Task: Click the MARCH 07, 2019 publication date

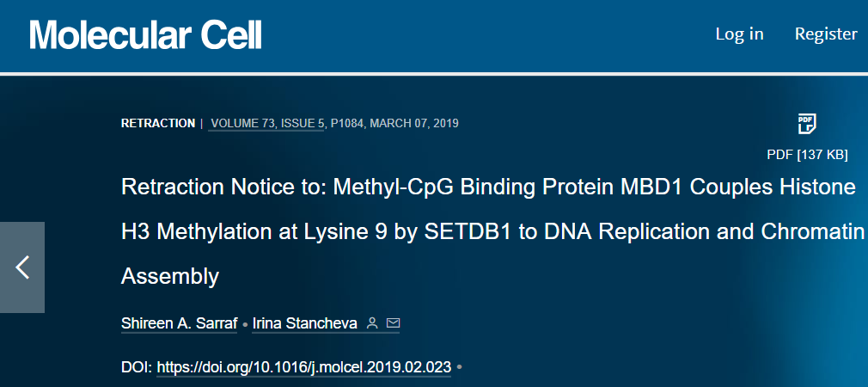Action: pos(414,124)
